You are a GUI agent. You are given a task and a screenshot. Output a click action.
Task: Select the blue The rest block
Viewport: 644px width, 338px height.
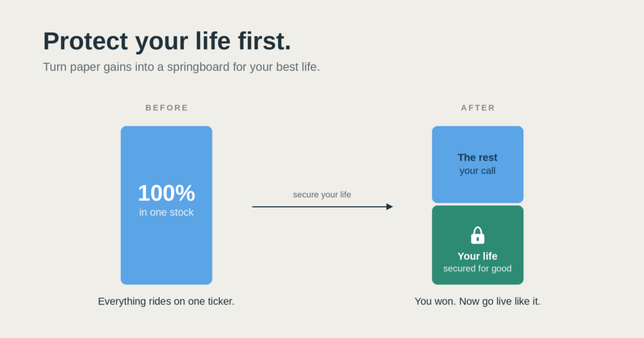[x=478, y=165]
